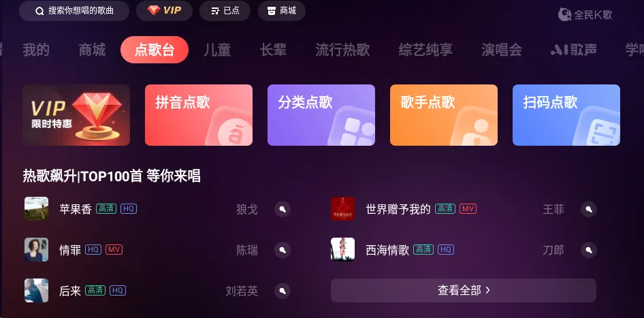This screenshot has width=644, height=318.
Task: Open the 分类点歌 category card
Action: 321,115
